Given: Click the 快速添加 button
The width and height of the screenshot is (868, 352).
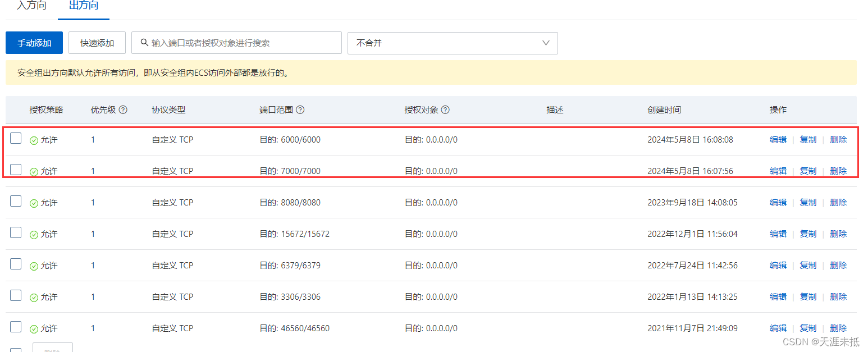Looking at the screenshot, I should coord(97,43).
